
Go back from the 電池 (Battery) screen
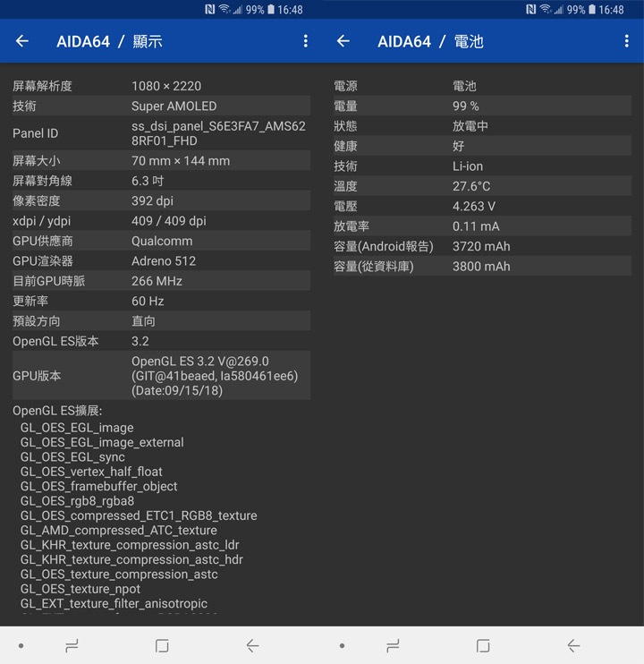coord(343,41)
